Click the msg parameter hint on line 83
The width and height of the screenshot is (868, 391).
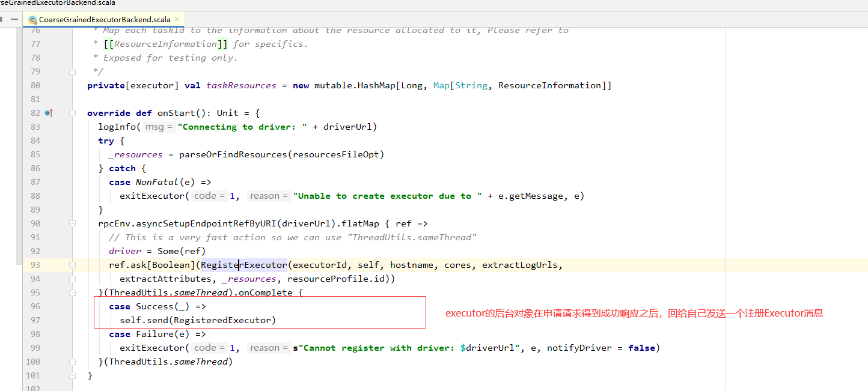pos(159,127)
